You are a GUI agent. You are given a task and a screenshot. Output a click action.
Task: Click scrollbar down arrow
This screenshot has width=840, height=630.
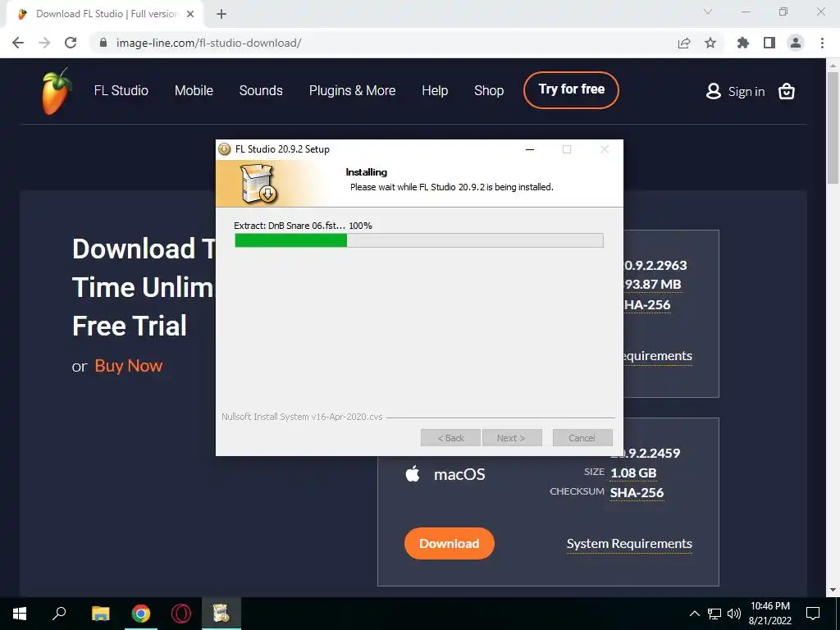tap(833, 590)
